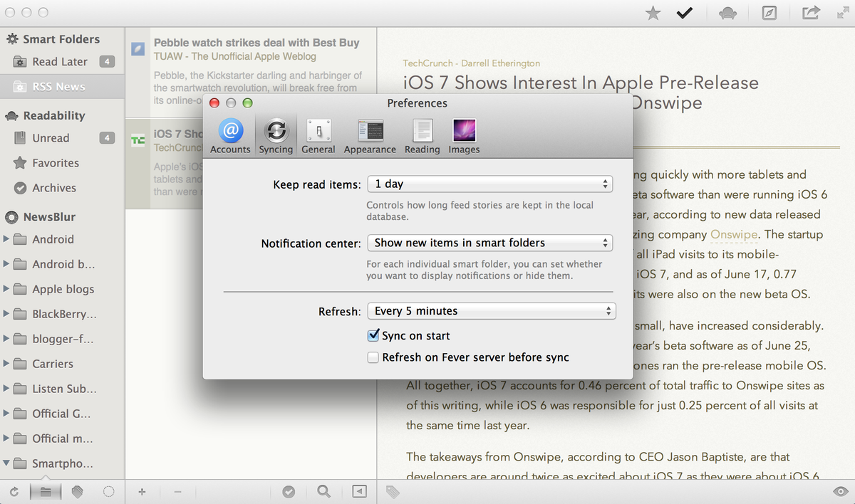This screenshot has width=855, height=504.
Task: Click the minus remove subscription icon
Action: [177, 491]
